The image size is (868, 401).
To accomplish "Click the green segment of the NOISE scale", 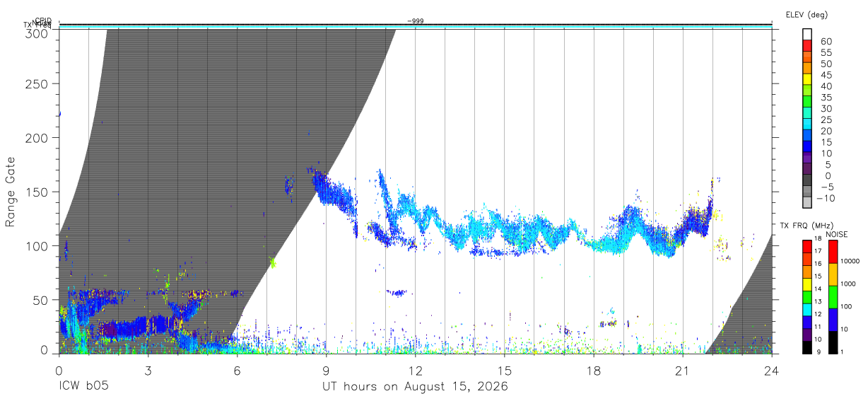I will tap(833, 297).
